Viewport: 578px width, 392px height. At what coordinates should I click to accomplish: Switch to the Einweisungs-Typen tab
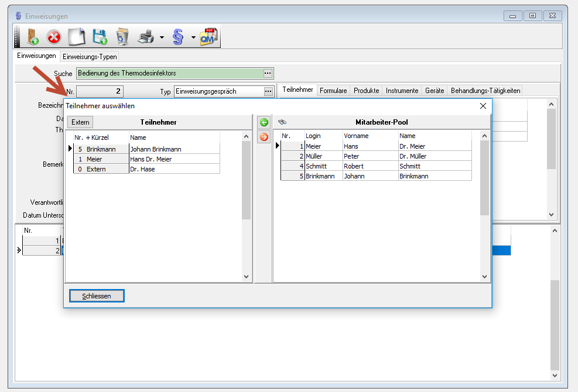click(x=90, y=57)
